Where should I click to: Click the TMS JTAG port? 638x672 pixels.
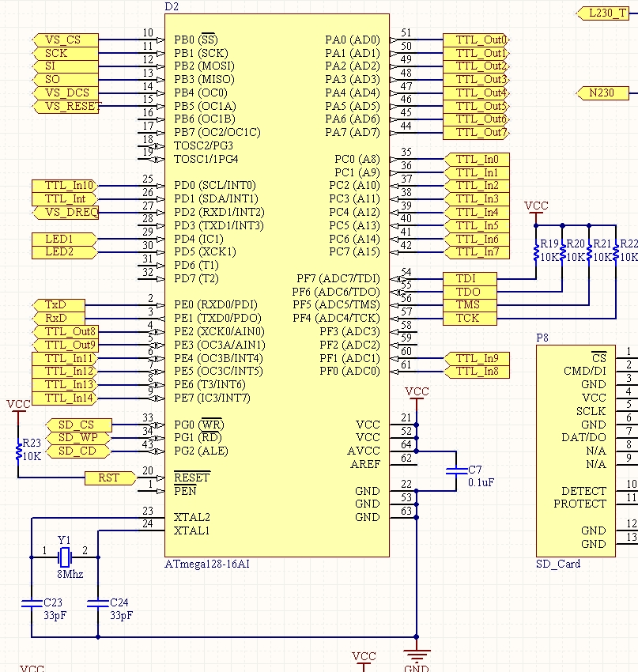pos(470,304)
